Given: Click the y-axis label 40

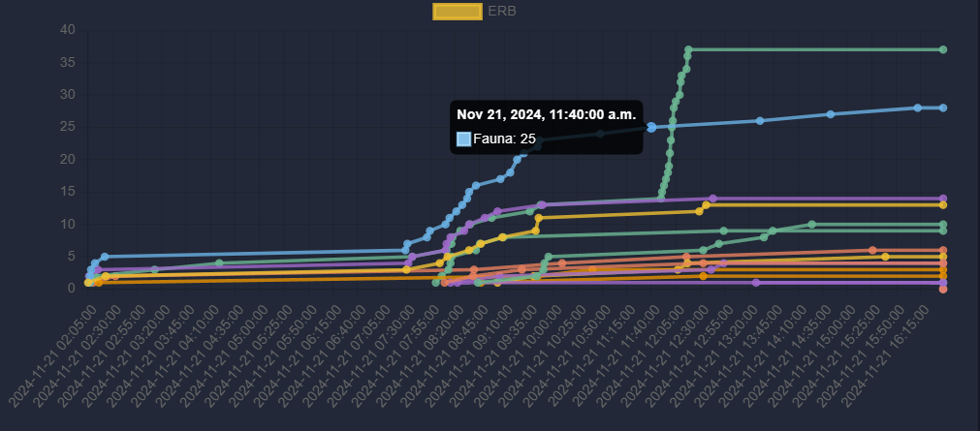Looking at the screenshot, I should 68,30.
